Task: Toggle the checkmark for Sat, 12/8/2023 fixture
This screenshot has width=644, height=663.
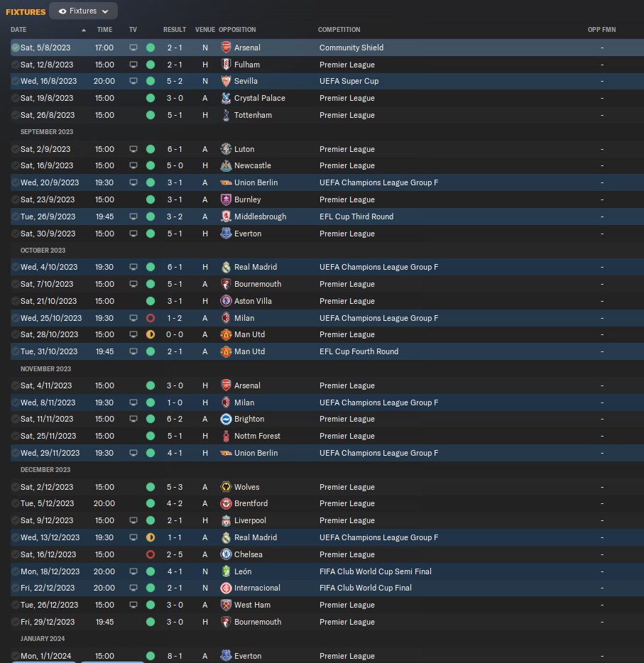Action: [x=15, y=65]
